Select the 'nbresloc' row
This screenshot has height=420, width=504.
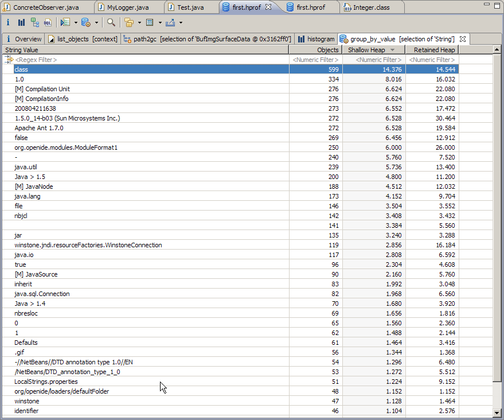(230, 313)
